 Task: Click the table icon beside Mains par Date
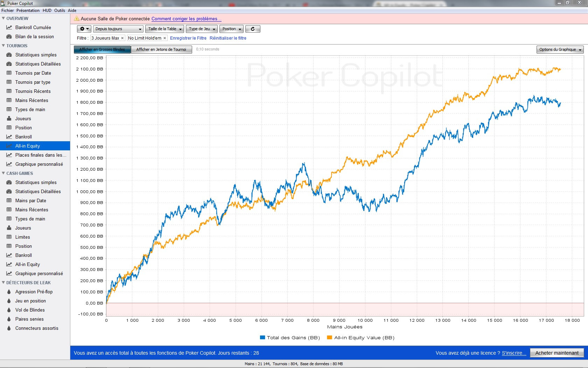pos(9,200)
